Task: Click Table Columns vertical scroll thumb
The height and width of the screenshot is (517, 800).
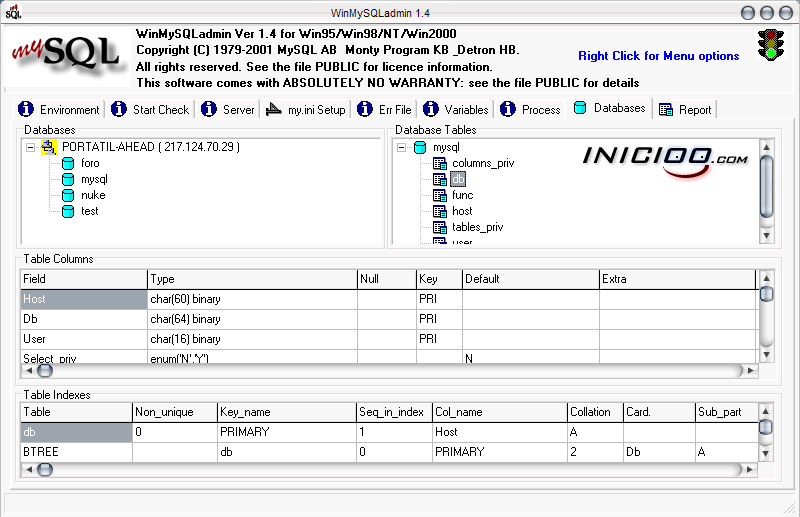Action: pos(766,294)
